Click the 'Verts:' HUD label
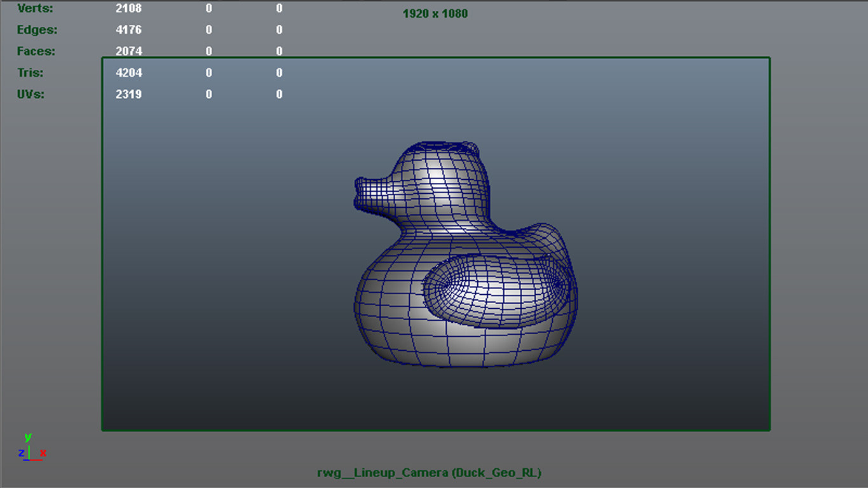 click(36, 9)
